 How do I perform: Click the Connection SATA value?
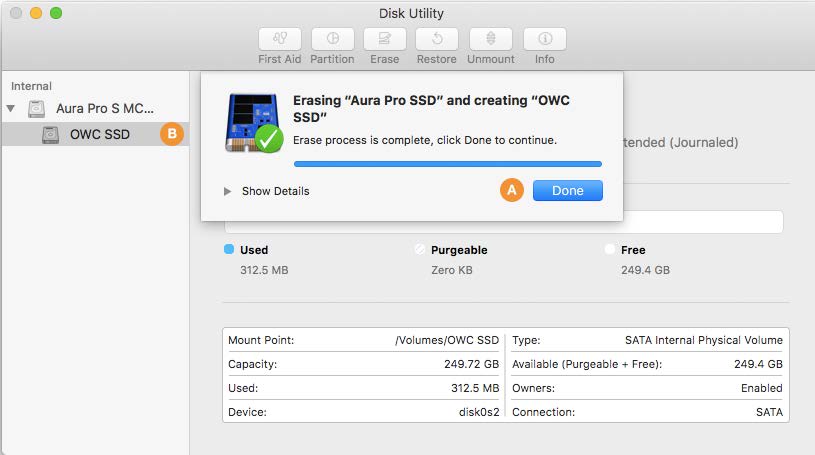769,412
